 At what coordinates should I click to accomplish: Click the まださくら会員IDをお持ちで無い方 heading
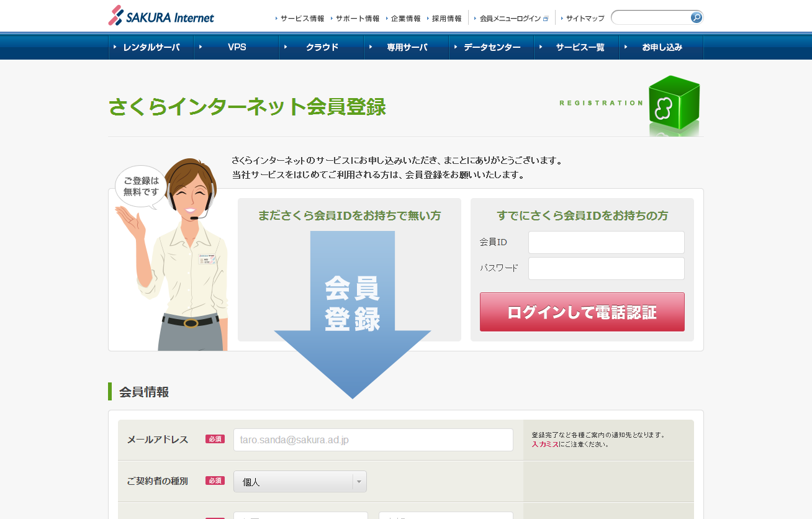pyautogui.click(x=350, y=216)
